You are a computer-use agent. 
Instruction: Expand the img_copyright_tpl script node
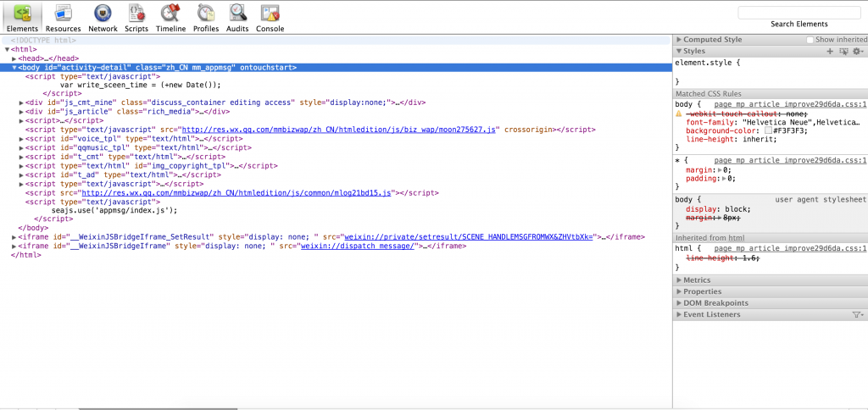(x=21, y=165)
